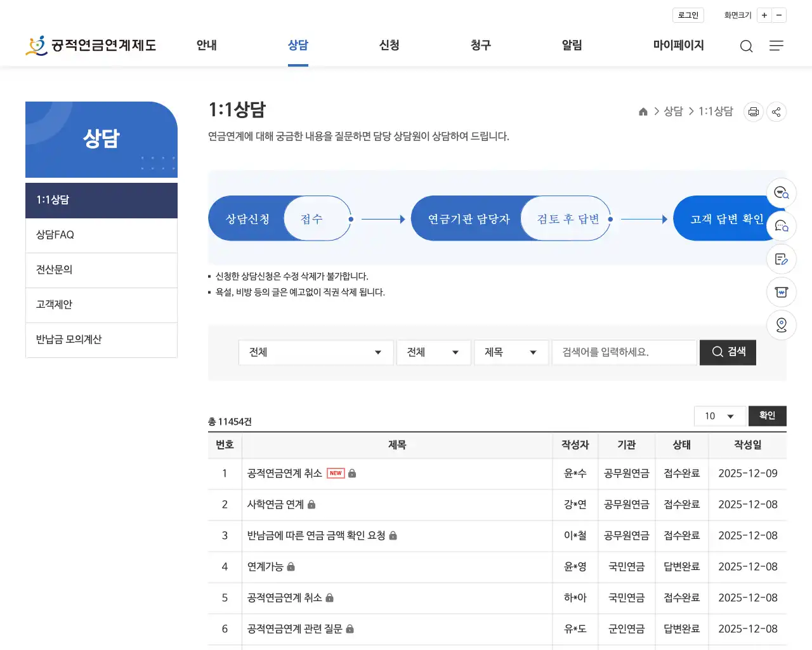
Task: Open the first 전체 filter dropdown
Action: (315, 352)
